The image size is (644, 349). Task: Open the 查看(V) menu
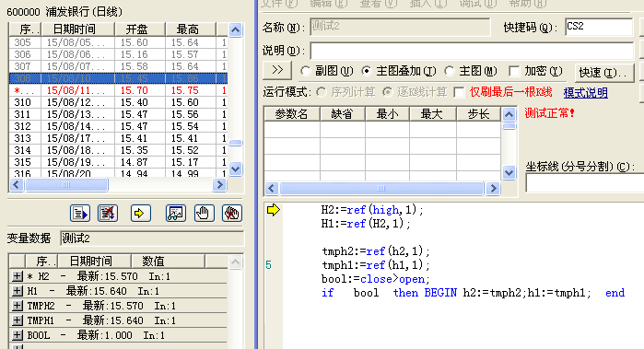tap(379, 4)
